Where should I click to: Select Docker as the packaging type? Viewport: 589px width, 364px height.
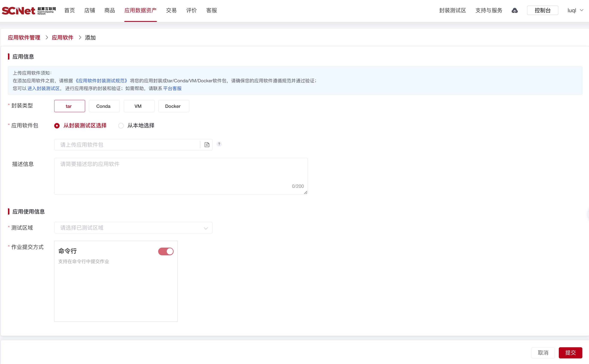pyautogui.click(x=174, y=106)
